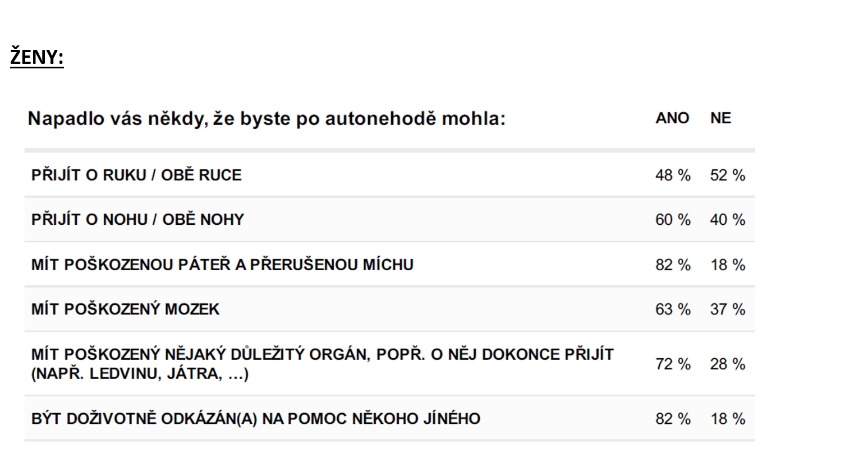
Task: Click the ŽENY: underlined heading
Action: 37,58
